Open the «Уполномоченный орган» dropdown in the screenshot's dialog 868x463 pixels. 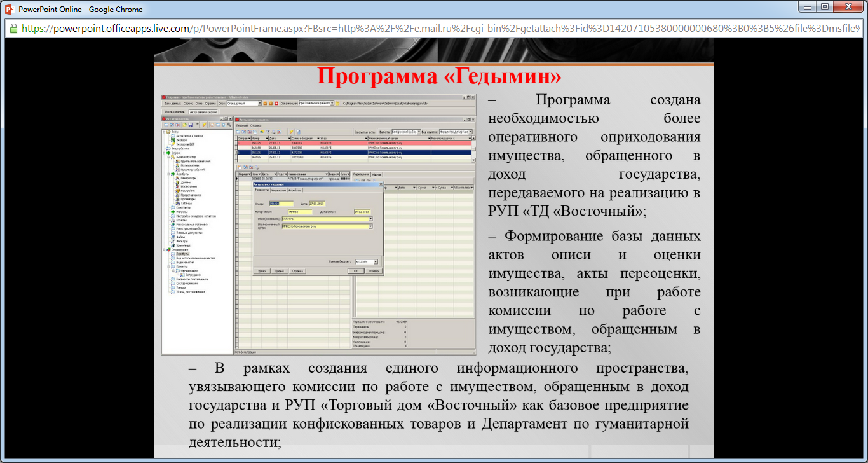point(370,226)
